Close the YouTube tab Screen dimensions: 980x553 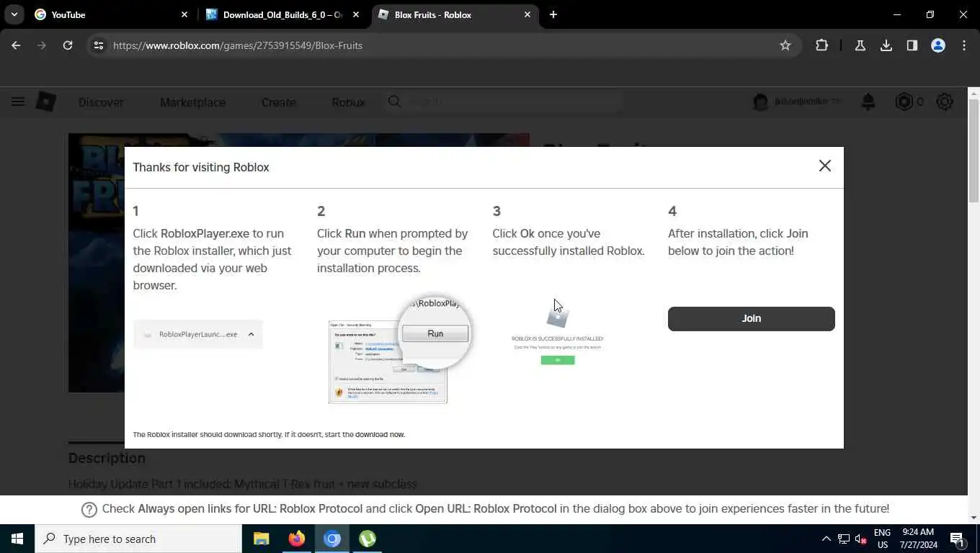point(184,14)
